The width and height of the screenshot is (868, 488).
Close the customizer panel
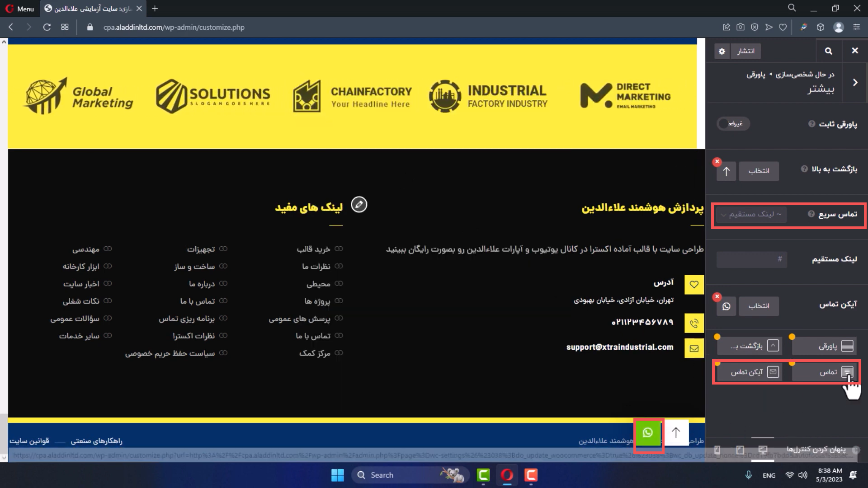pos(855,51)
